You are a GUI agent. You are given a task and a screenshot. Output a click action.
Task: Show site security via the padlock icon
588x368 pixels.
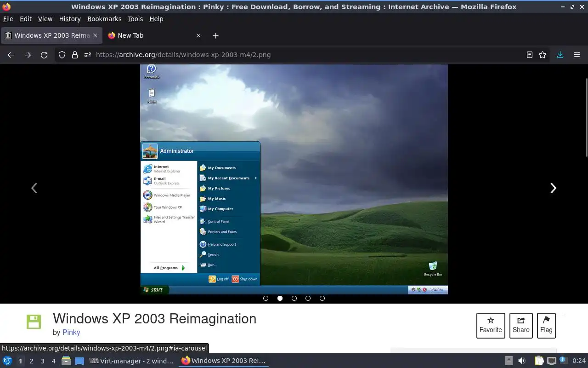[75, 55]
